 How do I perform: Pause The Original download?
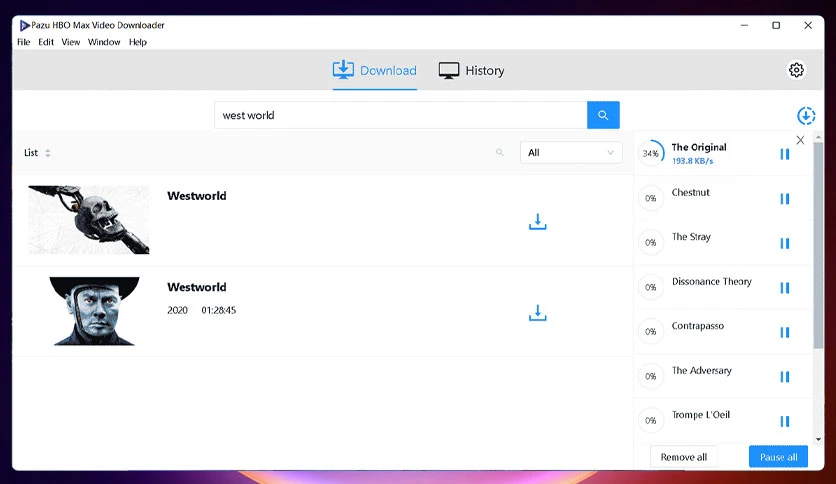coord(784,154)
